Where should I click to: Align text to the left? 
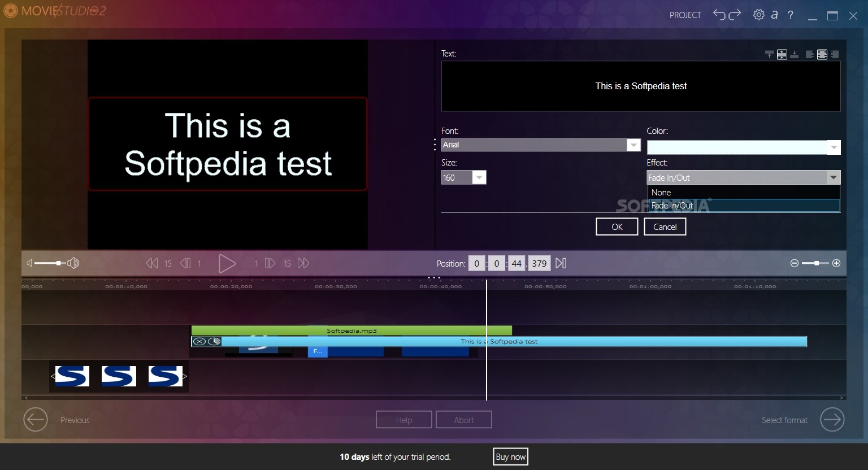click(810, 54)
